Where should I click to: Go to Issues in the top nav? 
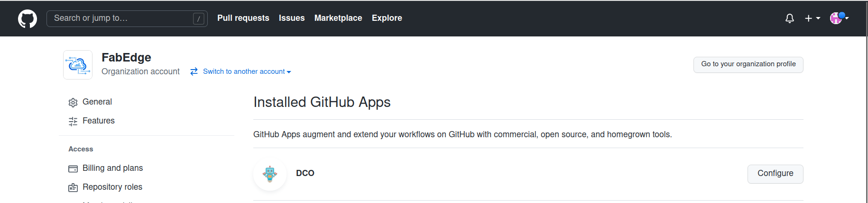(292, 18)
